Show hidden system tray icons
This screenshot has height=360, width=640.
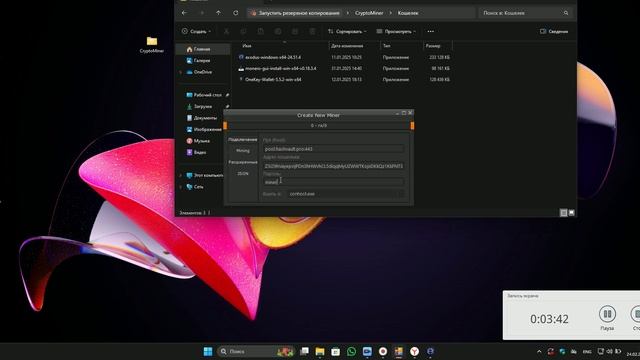539,351
